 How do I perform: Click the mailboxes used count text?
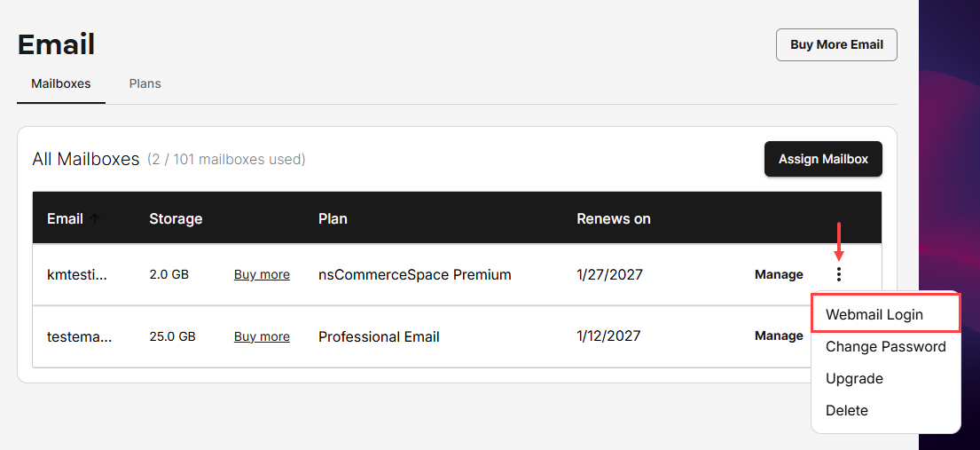pyautogui.click(x=226, y=160)
